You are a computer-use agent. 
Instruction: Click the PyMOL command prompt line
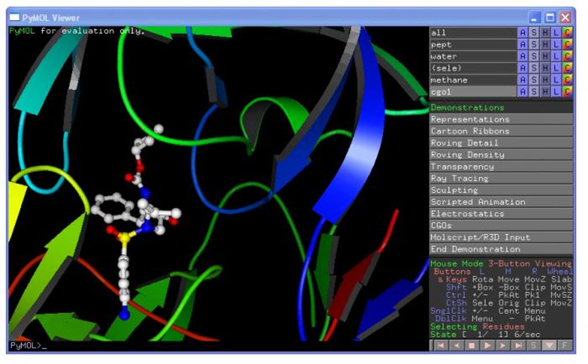(x=218, y=346)
